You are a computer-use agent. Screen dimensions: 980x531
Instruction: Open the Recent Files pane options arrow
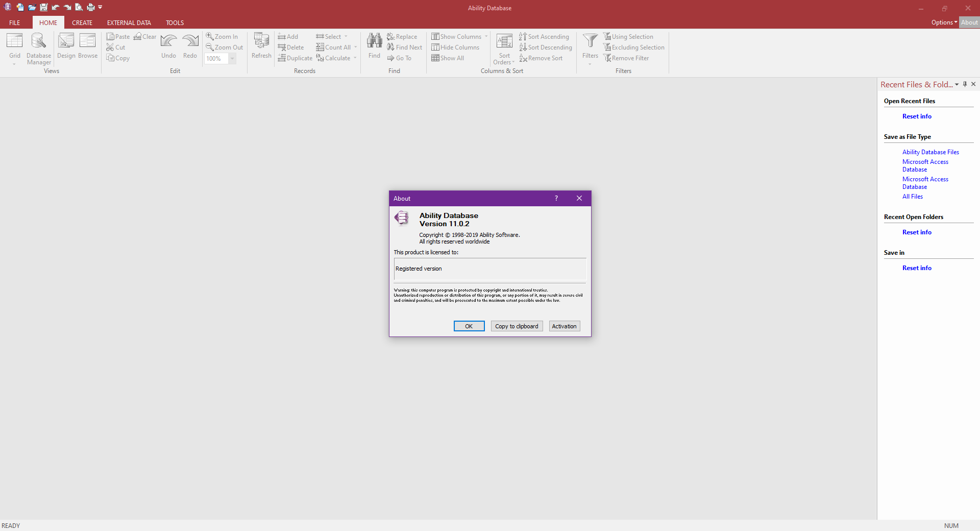pos(957,85)
